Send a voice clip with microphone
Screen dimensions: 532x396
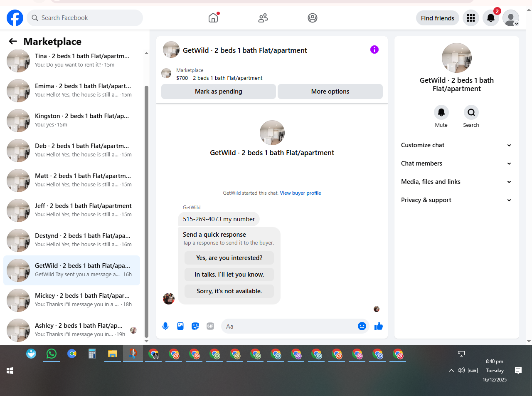point(165,326)
